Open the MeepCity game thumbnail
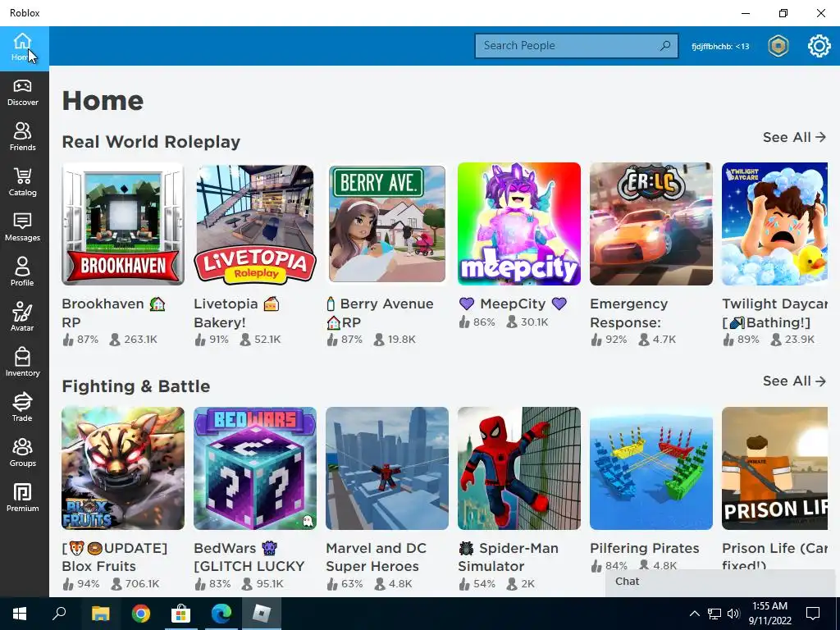840x630 pixels. click(x=519, y=224)
